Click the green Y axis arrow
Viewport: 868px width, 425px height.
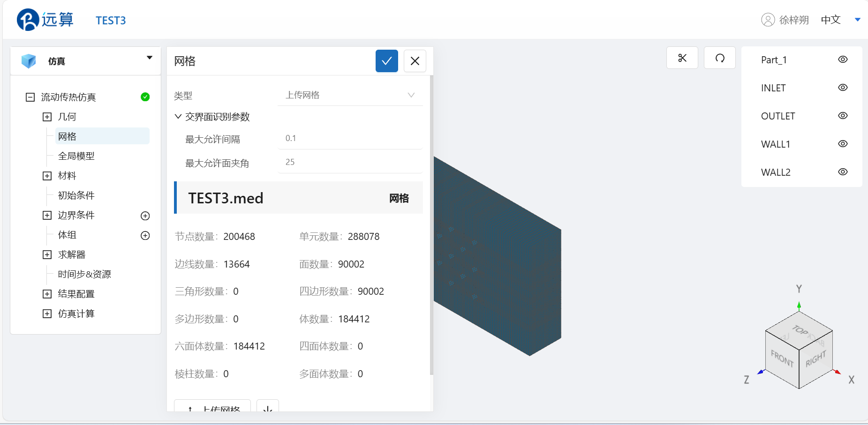point(799,306)
